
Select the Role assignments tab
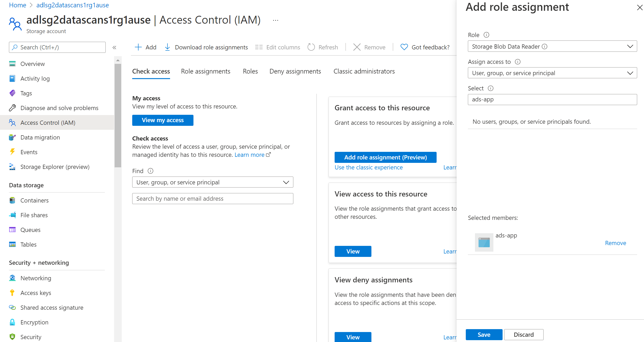click(206, 71)
